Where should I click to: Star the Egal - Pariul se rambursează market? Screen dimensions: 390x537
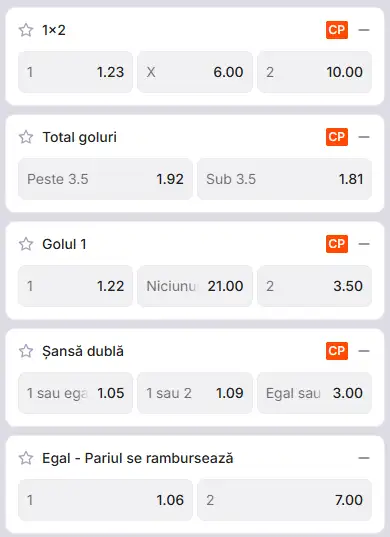click(26, 458)
